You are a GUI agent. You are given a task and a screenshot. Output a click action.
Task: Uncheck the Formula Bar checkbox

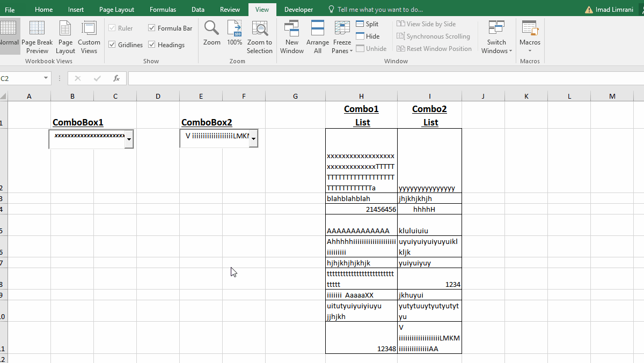(x=152, y=27)
